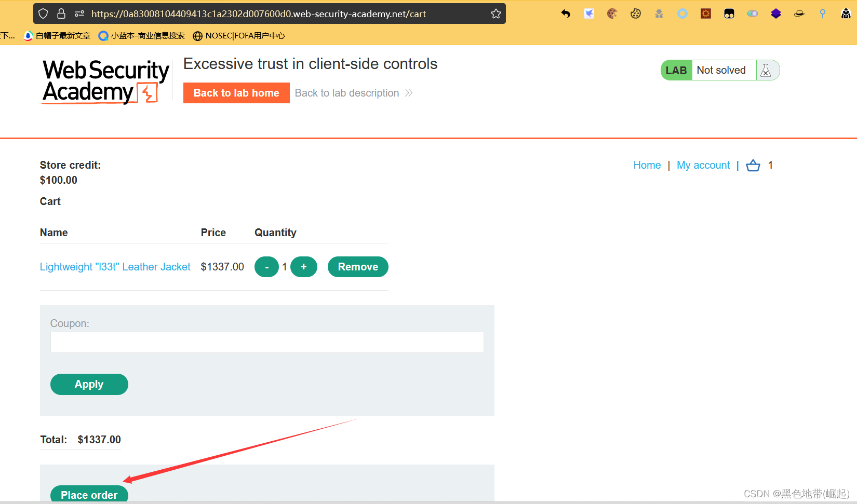The image size is (857, 504).
Task: Open the red square sun extension
Action: click(x=706, y=13)
